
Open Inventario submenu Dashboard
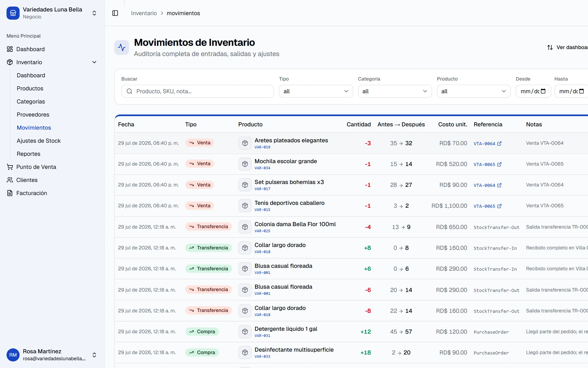click(x=31, y=75)
